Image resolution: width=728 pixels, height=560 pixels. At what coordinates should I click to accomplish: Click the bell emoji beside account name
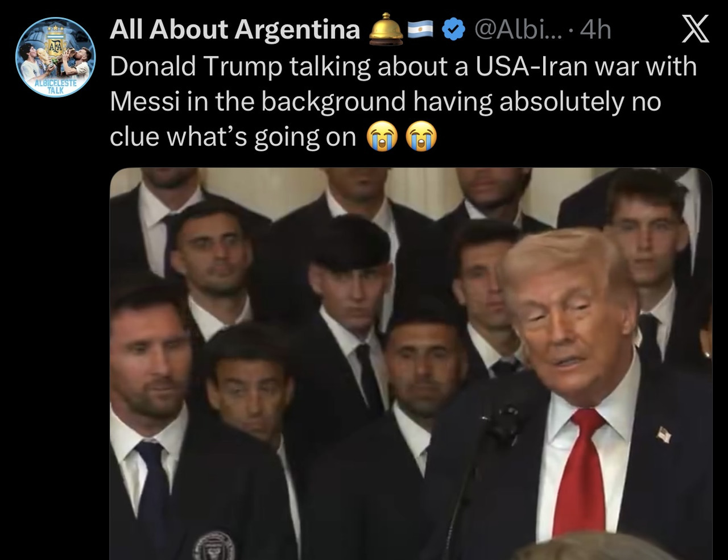click(386, 29)
